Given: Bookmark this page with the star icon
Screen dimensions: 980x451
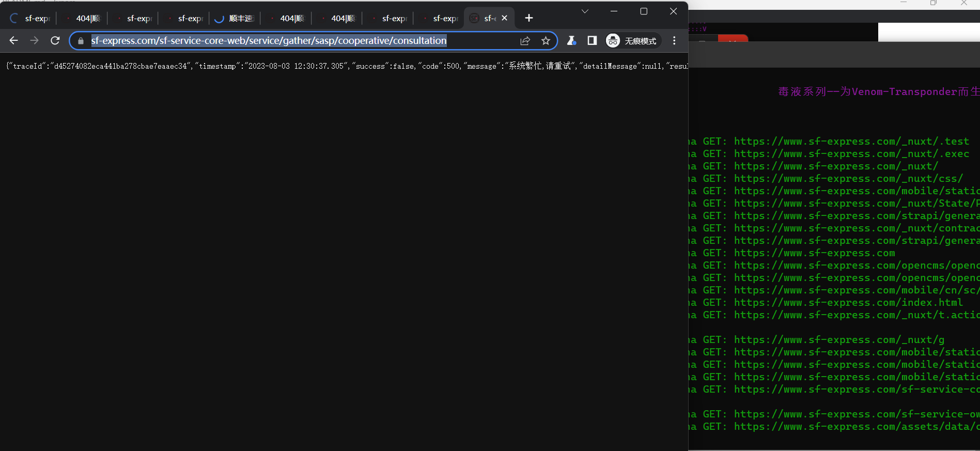Looking at the screenshot, I should coord(546,41).
